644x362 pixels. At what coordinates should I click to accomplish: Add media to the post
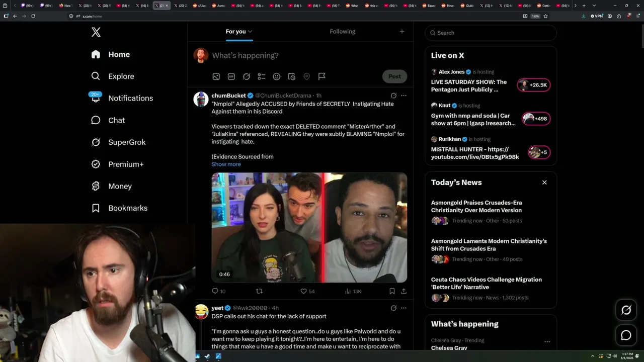tap(216, 76)
